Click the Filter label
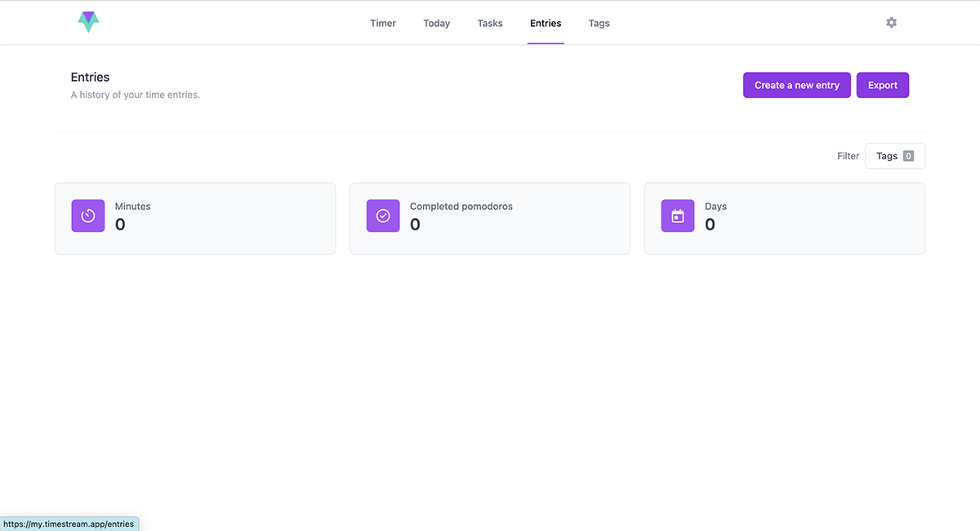Viewport: 980px width, 531px height. (x=848, y=155)
